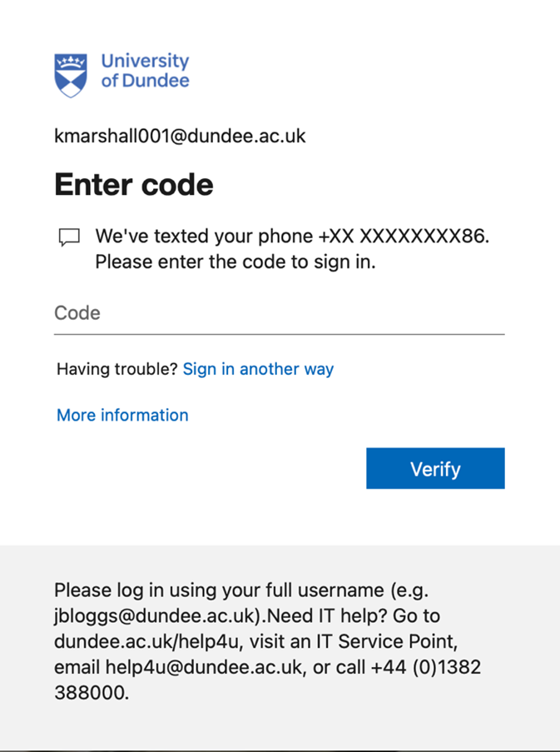Open the Sign in another way link
This screenshot has height=752, width=560.
258,369
